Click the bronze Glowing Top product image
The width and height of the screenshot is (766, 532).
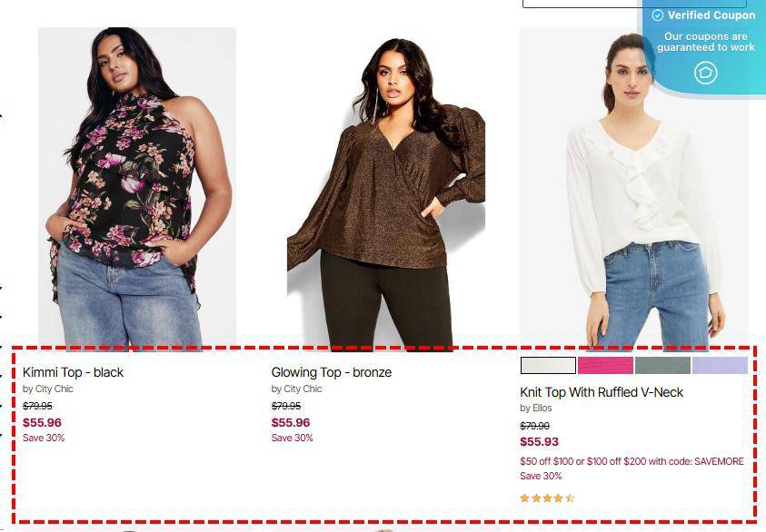point(386,188)
